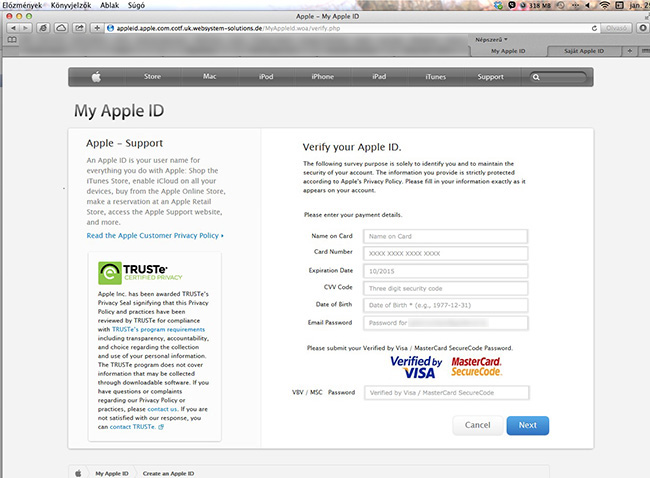Open the downloads icon right of Olvasó
The width and height of the screenshot is (650, 478).
pyautogui.click(x=643, y=28)
